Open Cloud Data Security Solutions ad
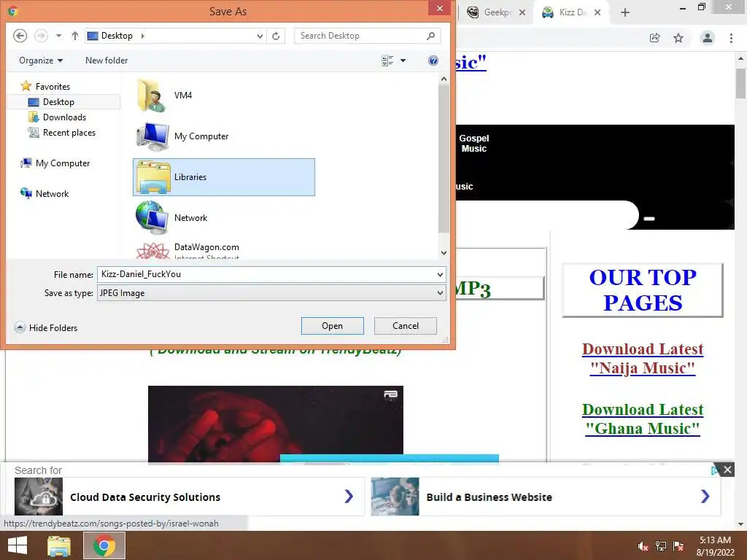This screenshot has width=747, height=560. pos(189,497)
